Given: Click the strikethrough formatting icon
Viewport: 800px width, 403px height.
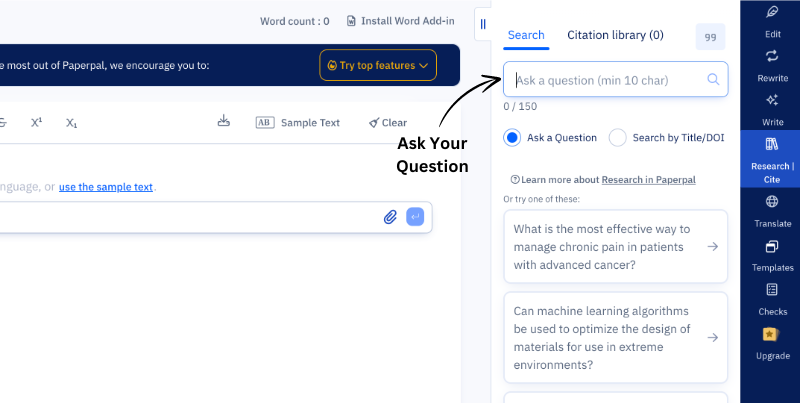Looking at the screenshot, I should (3, 122).
